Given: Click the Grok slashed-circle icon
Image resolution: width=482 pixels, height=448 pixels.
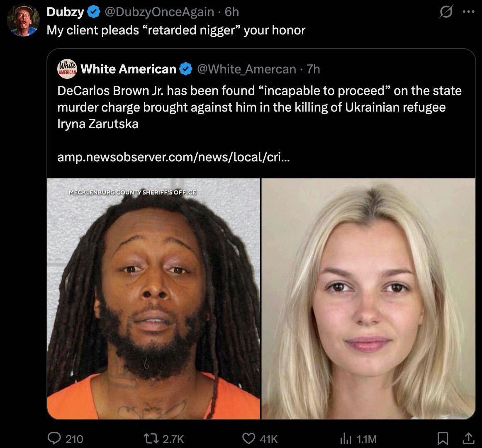Looking at the screenshot, I should coord(446,12).
